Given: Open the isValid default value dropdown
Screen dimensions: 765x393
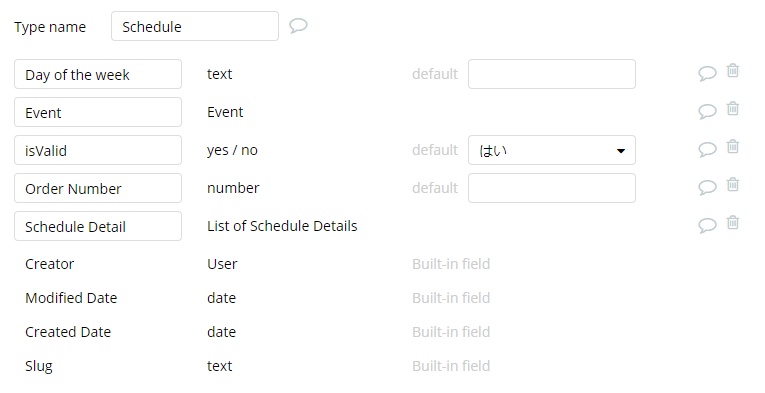Looking at the screenshot, I should point(552,150).
